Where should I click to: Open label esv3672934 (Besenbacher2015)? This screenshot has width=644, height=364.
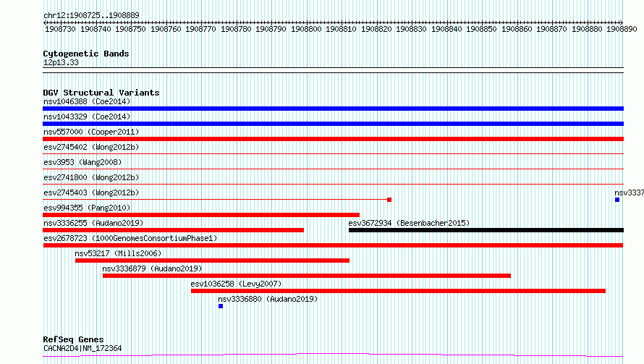pos(409,223)
